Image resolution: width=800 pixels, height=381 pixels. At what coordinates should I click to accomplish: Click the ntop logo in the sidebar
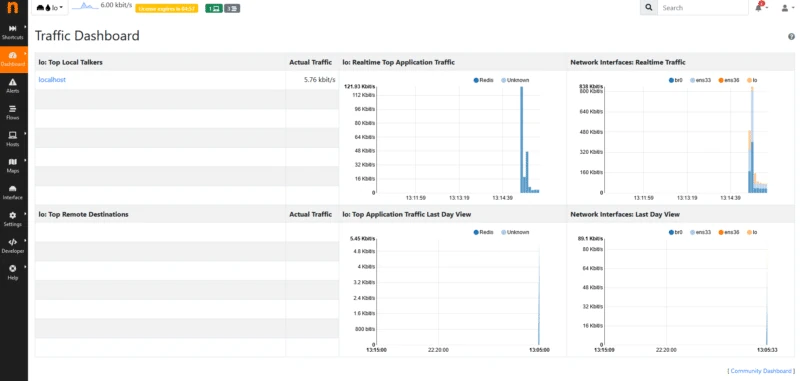[13, 9]
